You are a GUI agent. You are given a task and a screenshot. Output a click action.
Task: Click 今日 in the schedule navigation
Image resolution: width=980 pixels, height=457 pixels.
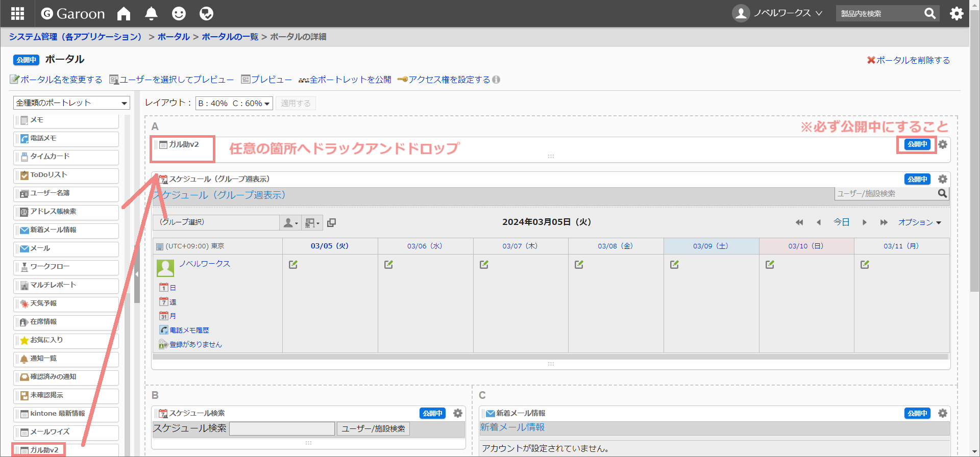(x=841, y=222)
